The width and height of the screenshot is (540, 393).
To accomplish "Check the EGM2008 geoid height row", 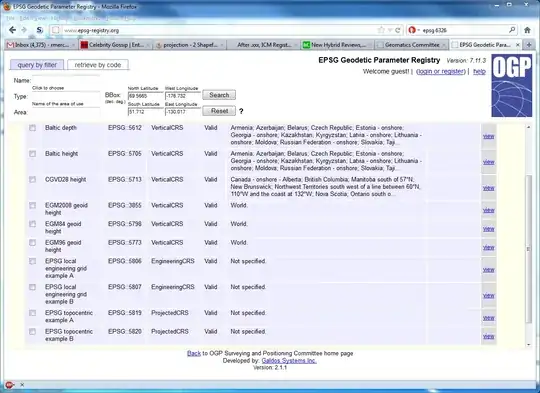I will tap(32, 206).
